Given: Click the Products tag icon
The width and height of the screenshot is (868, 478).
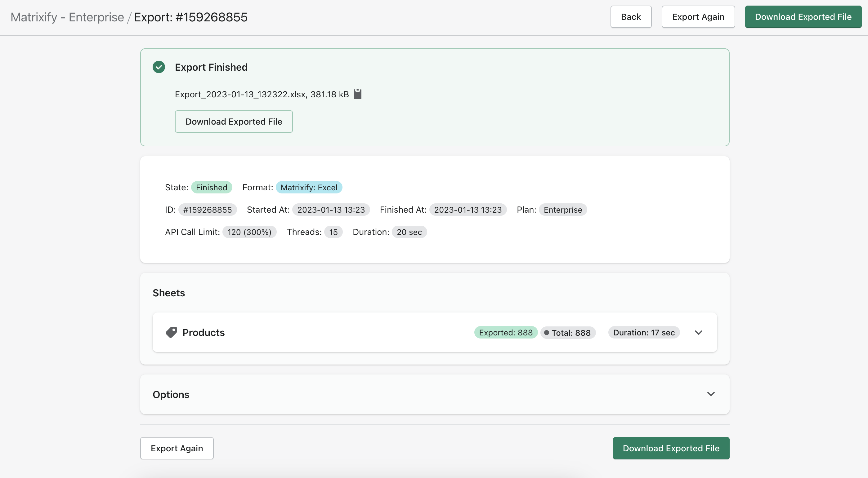Looking at the screenshot, I should [171, 332].
